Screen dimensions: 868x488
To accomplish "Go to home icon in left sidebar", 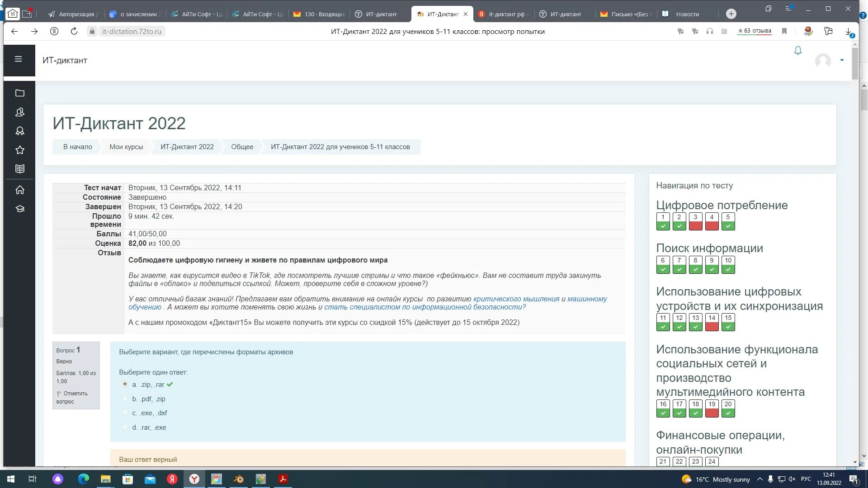I will tap(19, 190).
